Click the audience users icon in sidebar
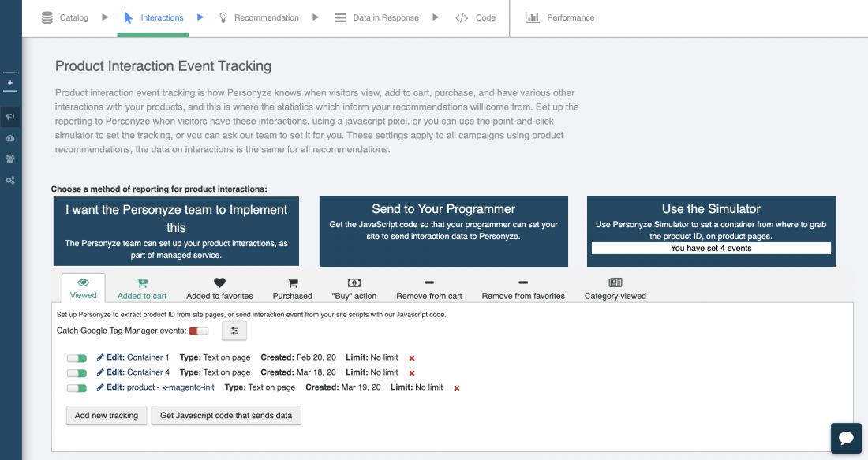Screen dimensions: 868x460 click(10, 159)
